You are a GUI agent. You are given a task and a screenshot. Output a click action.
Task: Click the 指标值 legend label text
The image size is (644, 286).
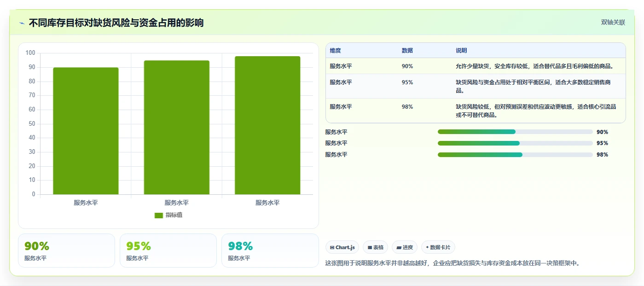(x=174, y=215)
